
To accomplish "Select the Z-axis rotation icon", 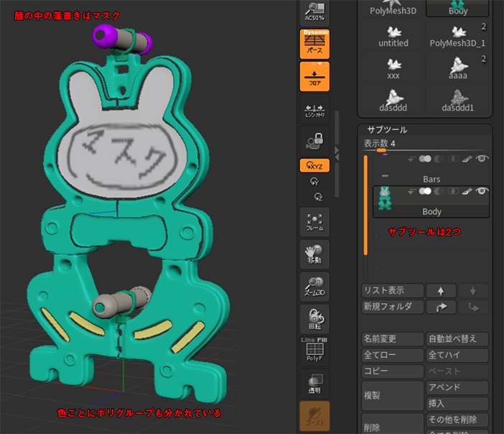I will (318, 197).
